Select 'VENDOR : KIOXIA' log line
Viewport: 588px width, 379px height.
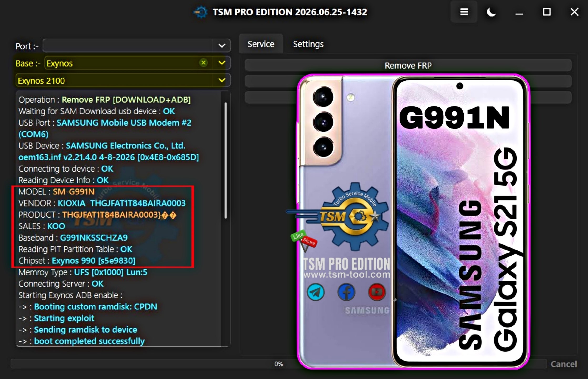(x=102, y=203)
